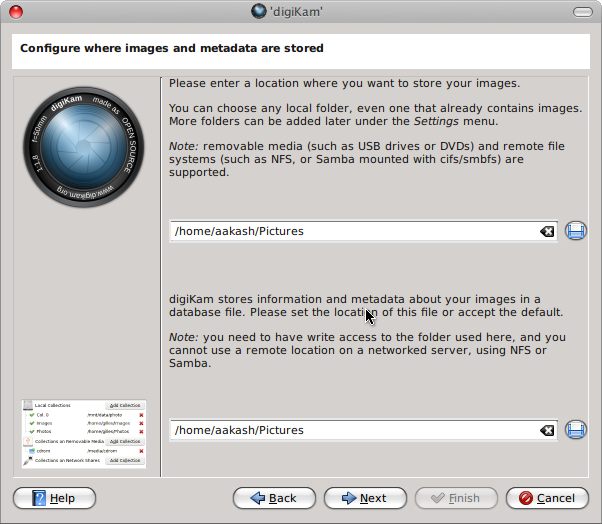The image size is (602, 524).
Task: Click the browse folder icon for database location
Action: click(x=576, y=430)
